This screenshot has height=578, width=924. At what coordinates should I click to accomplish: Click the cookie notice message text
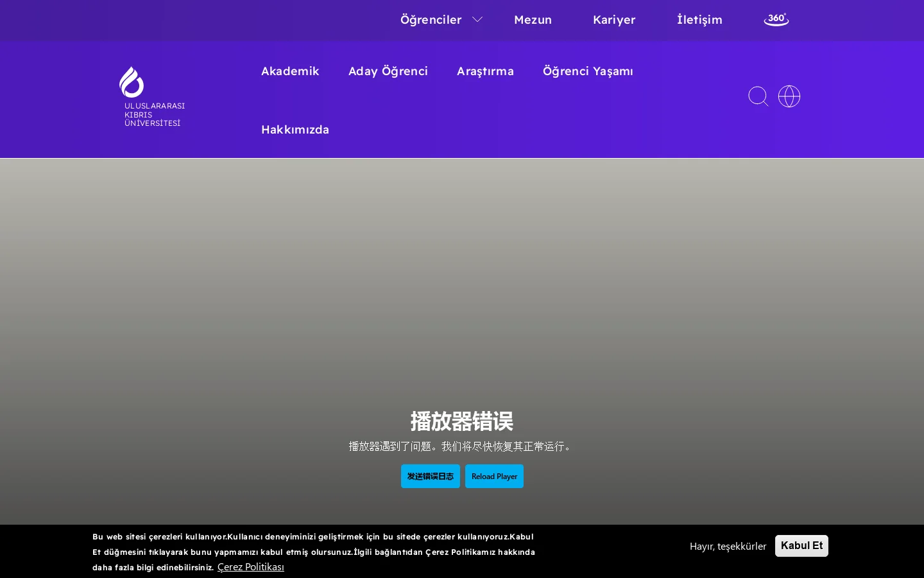pos(314,552)
